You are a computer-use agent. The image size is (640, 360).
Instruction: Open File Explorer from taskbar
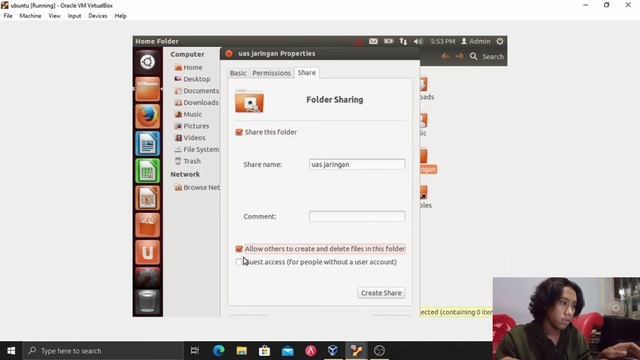coord(242,351)
